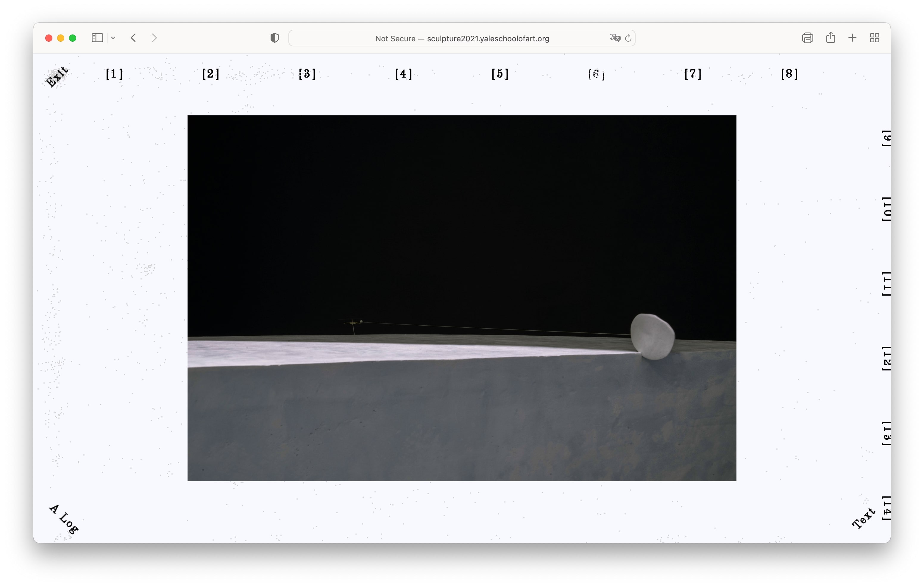This screenshot has height=587, width=924.
Task: Go forward to the next page
Action: (x=154, y=37)
